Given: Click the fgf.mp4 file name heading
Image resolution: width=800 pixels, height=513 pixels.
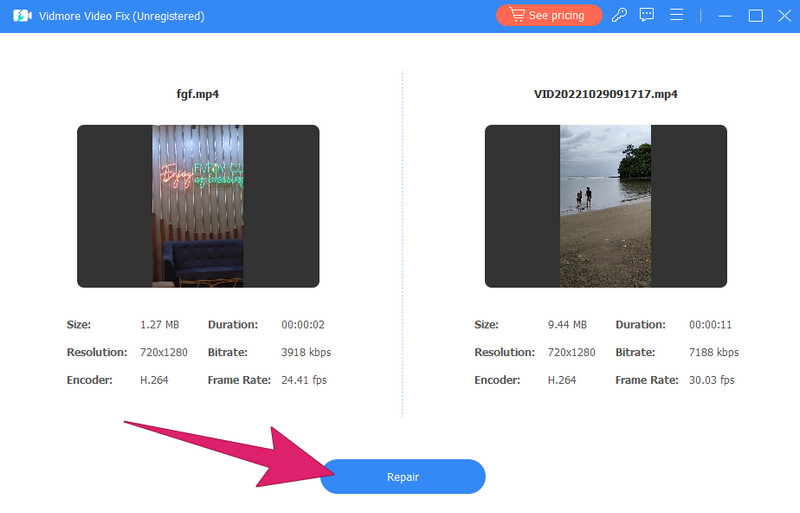Looking at the screenshot, I should click(197, 94).
